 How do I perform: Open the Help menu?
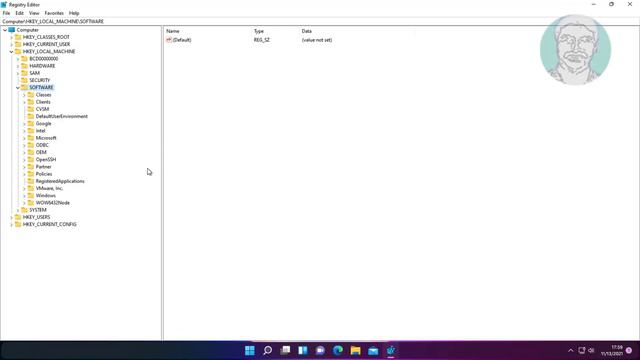pyautogui.click(x=74, y=13)
